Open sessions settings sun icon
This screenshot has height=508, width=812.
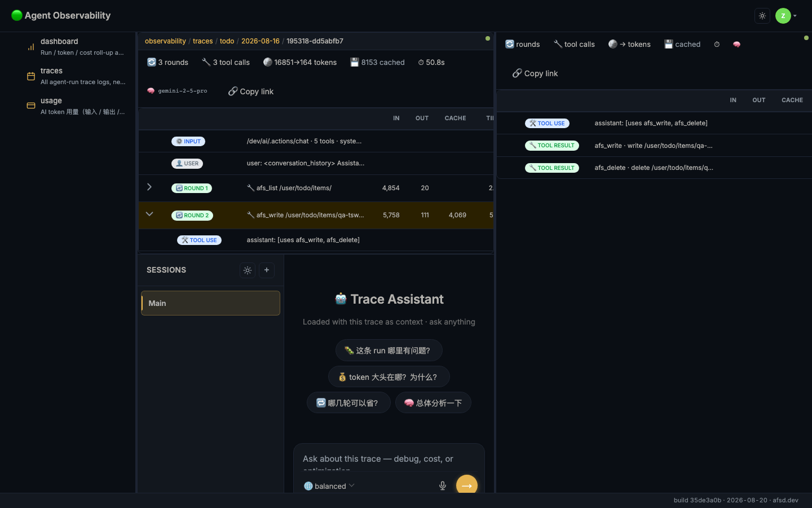coord(248,270)
